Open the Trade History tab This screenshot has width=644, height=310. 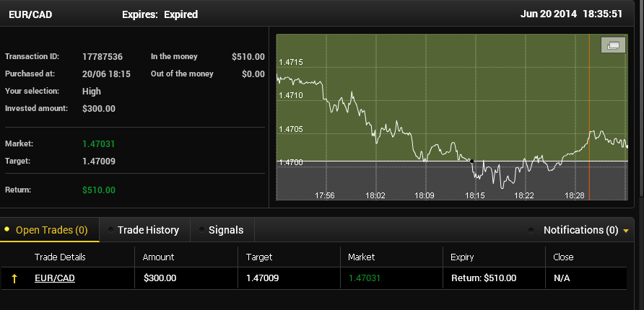coord(145,230)
